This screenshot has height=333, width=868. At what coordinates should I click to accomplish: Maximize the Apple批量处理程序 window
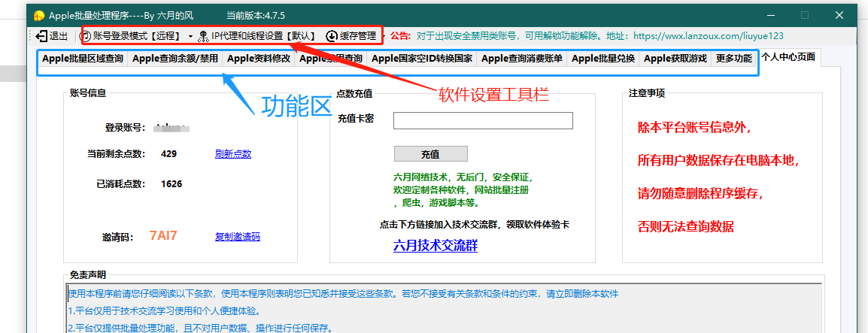[x=805, y=15]
